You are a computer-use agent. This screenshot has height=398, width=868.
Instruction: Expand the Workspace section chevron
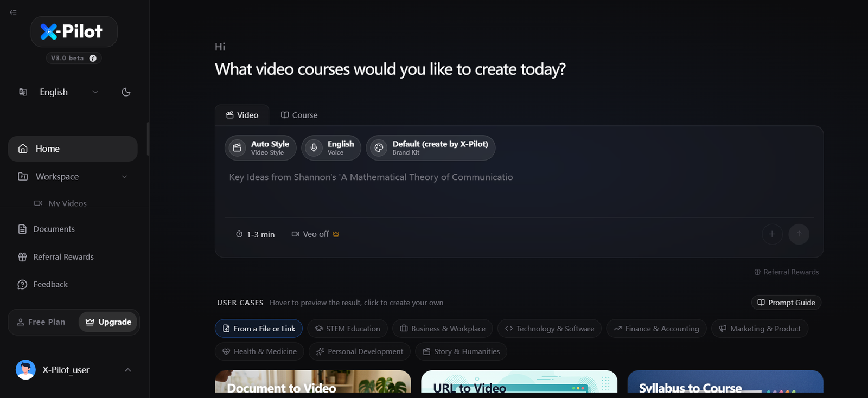pos(125,177)
